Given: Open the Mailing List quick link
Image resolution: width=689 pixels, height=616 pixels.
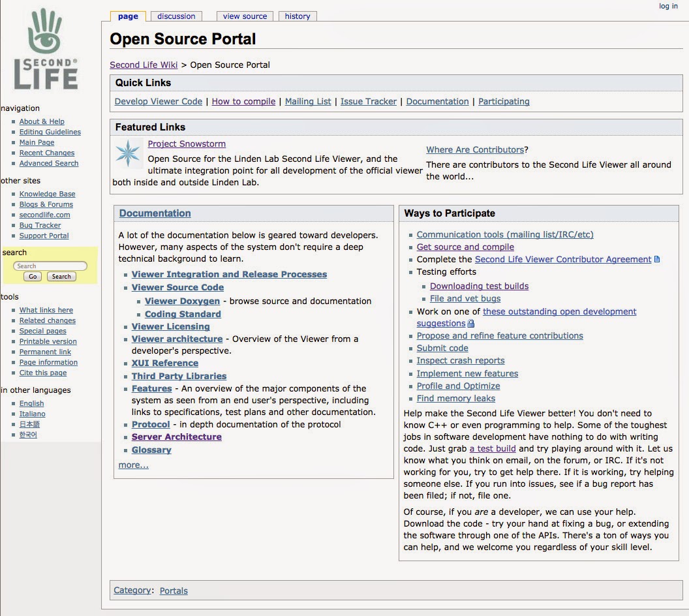Looking at the screenshot, I should click(308, 102).
